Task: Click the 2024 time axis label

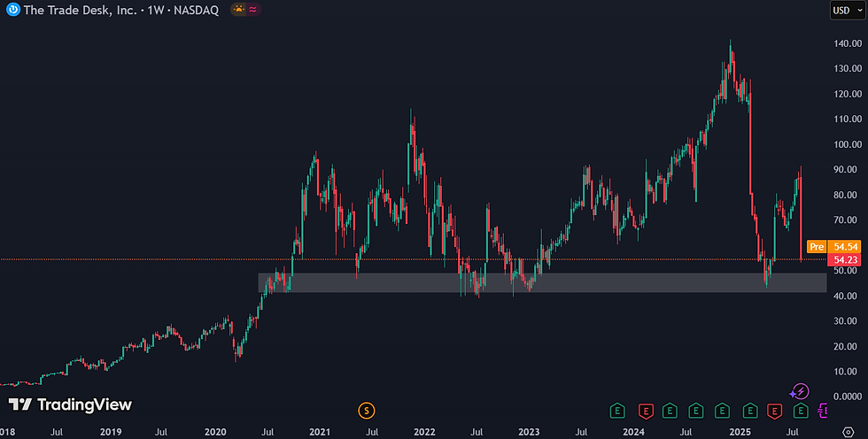Action: 633,433
